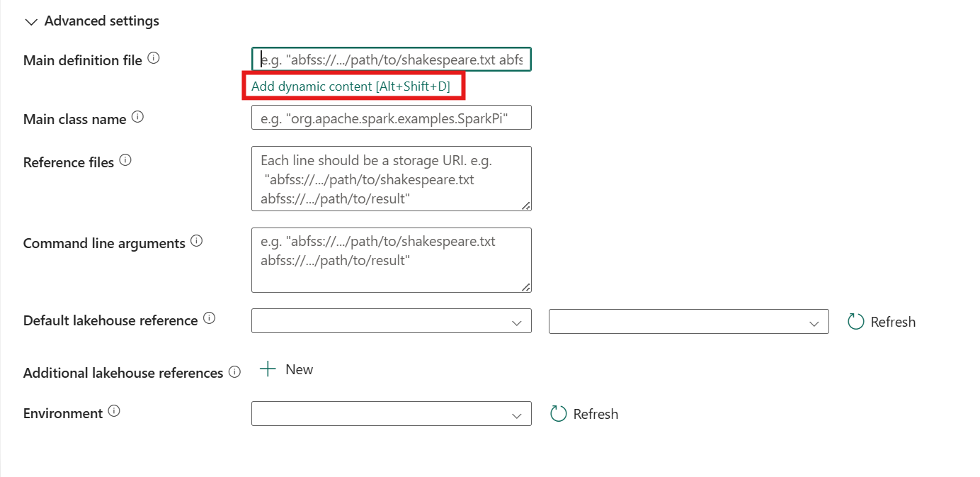Focus the Main definition file input
Viewport: 980px width, 477px height.
point(392,60)
